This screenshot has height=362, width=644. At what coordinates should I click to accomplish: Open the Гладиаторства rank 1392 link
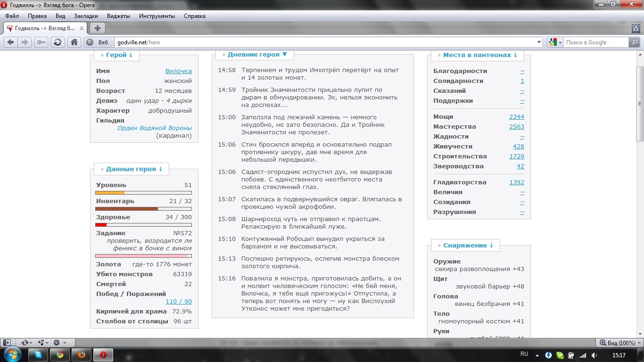(x=517, y=182)
